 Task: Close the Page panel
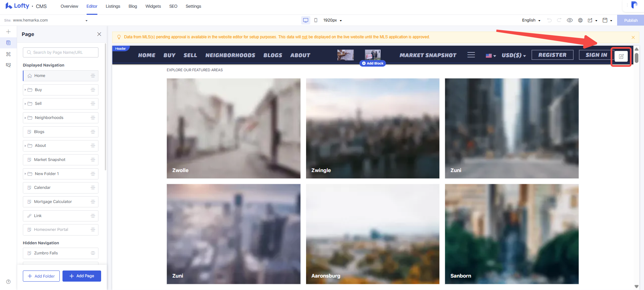99,34
